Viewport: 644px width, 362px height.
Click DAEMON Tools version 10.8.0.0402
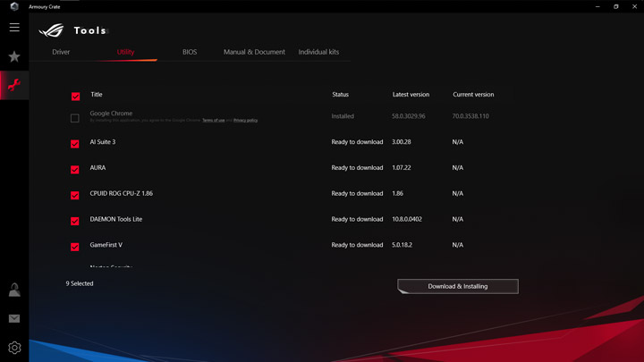click(x=407, y=219)
